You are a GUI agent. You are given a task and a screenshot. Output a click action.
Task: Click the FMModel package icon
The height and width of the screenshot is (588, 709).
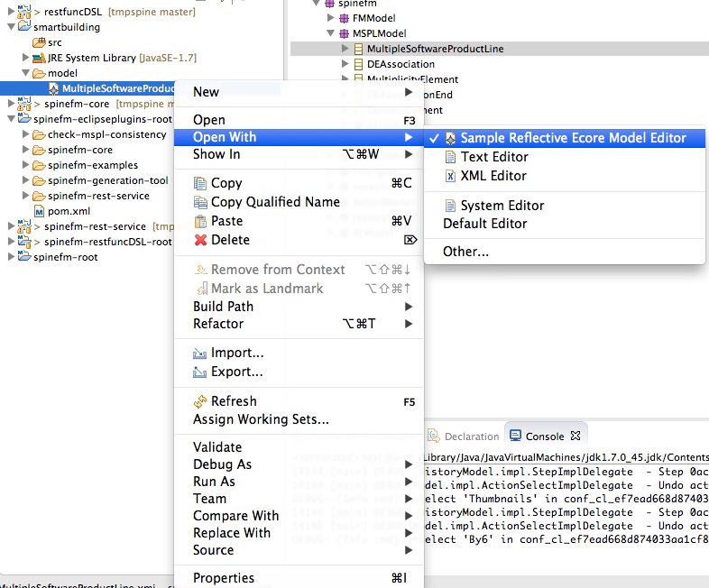(344, 18)
